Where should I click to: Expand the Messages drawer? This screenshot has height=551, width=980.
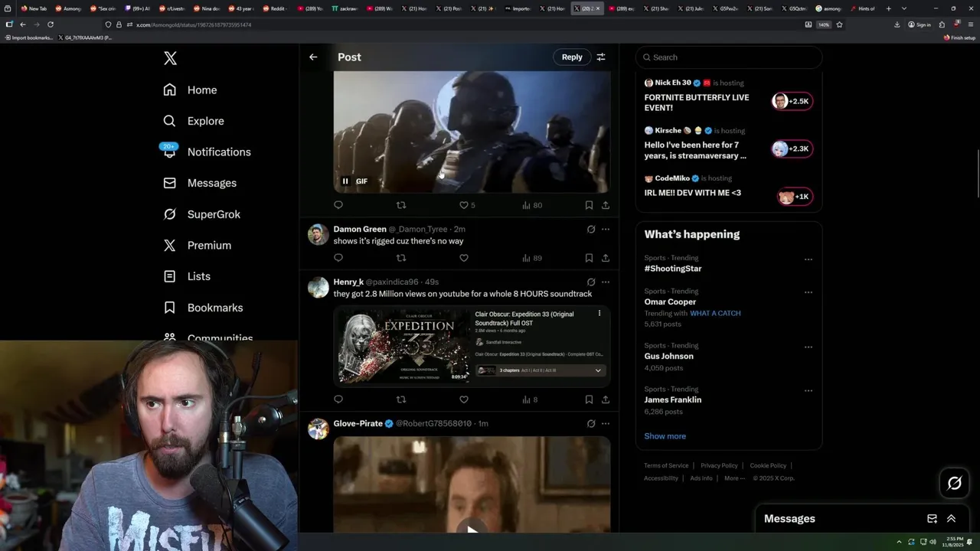point(951,519)
